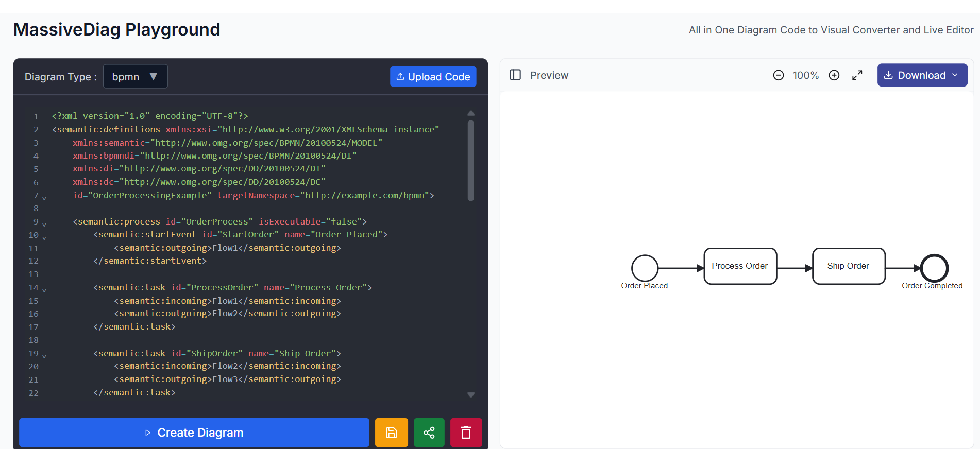Image resolution: width=980 pixels, height=449 pixels.
Task: Collapse code fold at line 10
Action: pos(44,238)
